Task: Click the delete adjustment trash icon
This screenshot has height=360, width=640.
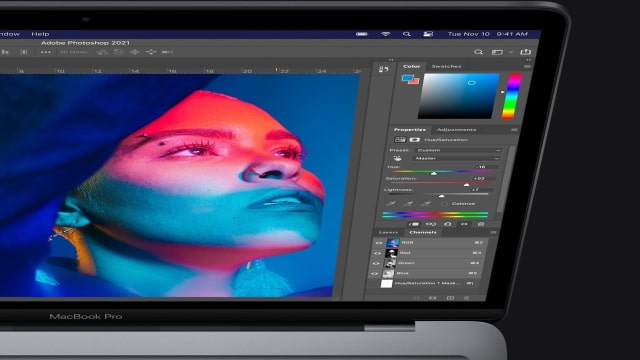Action: (481, 224)
